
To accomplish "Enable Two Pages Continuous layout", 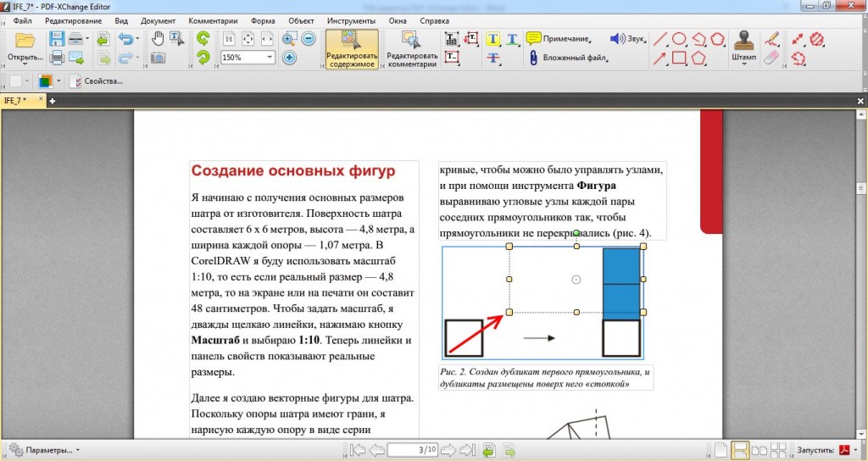I will point(778,450).
